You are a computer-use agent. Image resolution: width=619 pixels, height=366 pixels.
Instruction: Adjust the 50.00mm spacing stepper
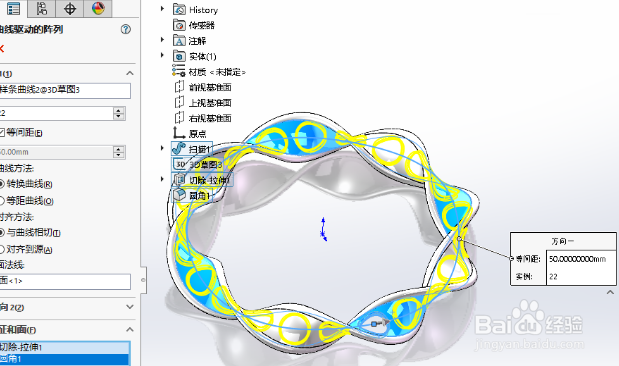(119, 152)
